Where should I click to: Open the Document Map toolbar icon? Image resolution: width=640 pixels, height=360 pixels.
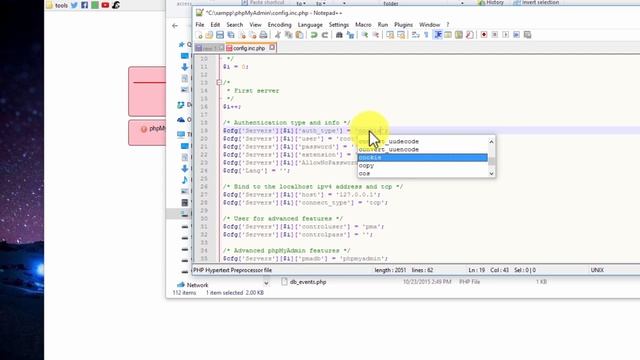[x=459, y=35]
